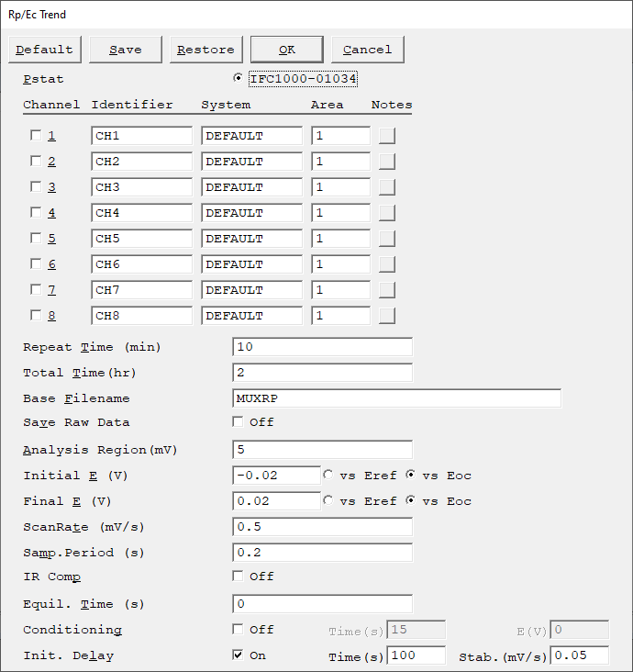Confirm the dialog with OK
This screenshot has height=672, width=633.
click(x=287, y=50)
